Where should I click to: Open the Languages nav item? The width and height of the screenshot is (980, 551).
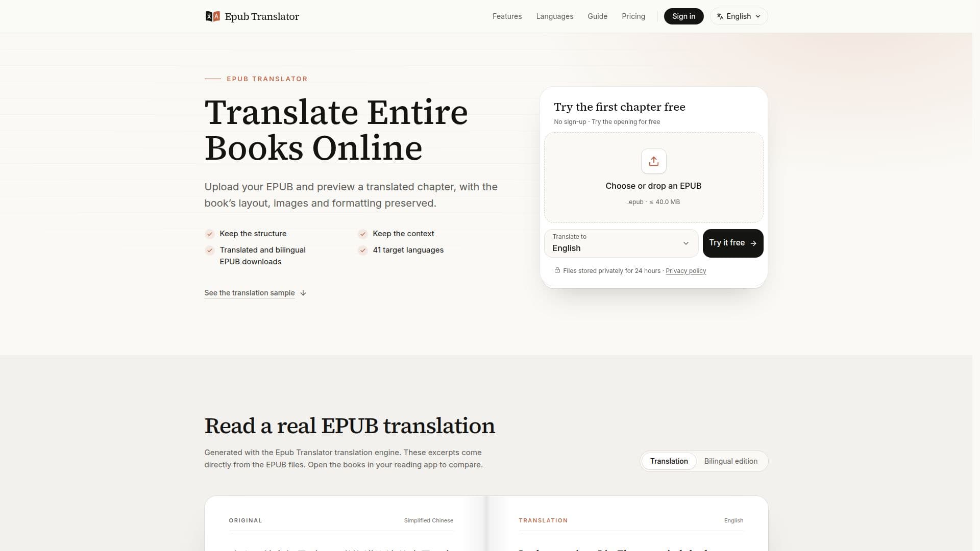click(x=554, y=16)
